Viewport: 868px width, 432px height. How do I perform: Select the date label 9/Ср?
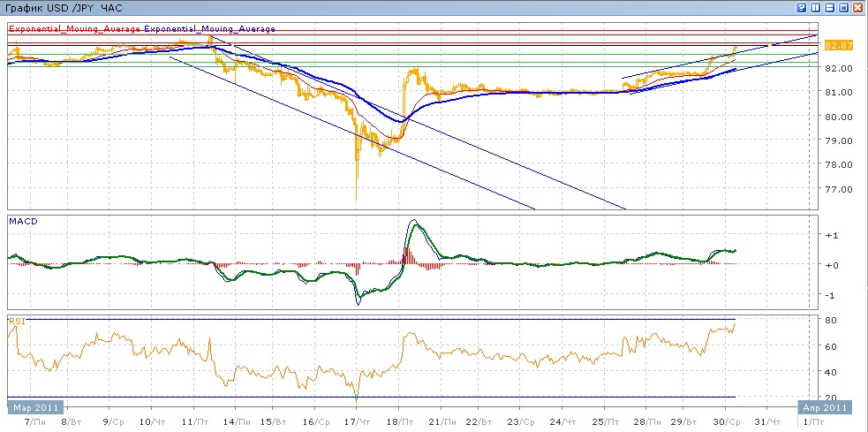point(115,422)
